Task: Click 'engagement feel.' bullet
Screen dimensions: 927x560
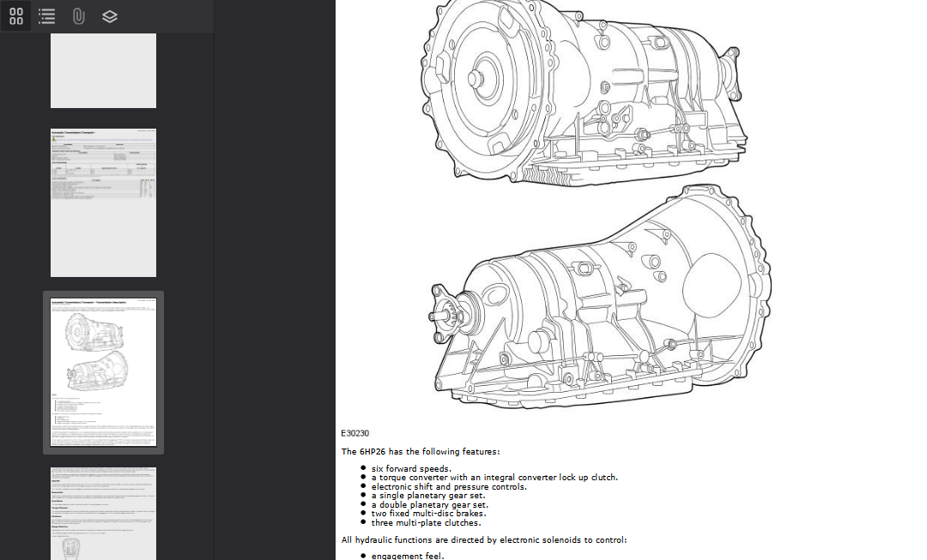Action: coord(408,556)
